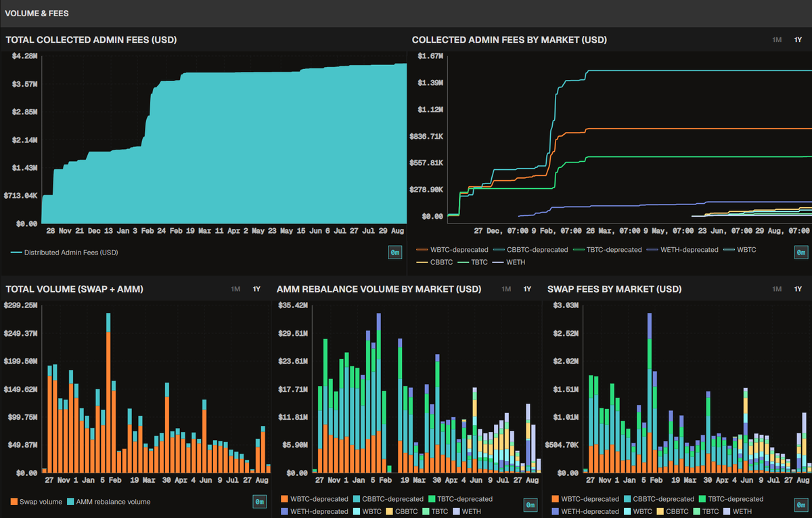812x518 pixels.
Task: Toggle TBTC-deprecated in AMM Rebalance Volume legend
Action: pos(460,499)
